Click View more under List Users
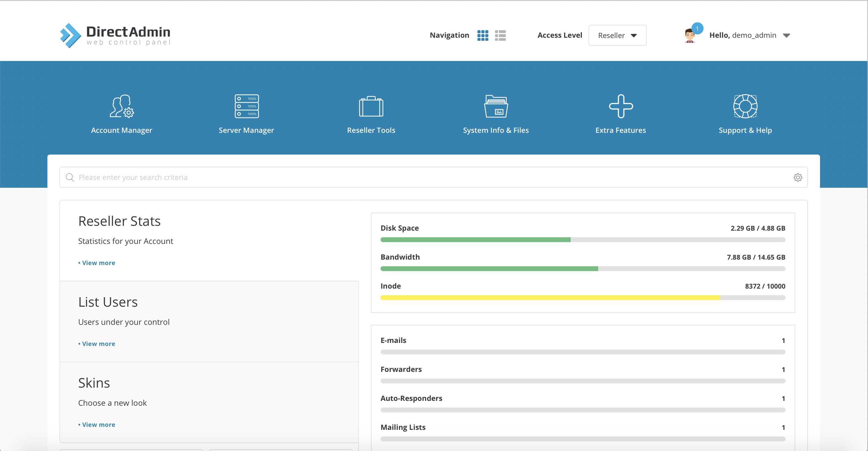This screenshot has height=451, width=868. coord(98,344)
